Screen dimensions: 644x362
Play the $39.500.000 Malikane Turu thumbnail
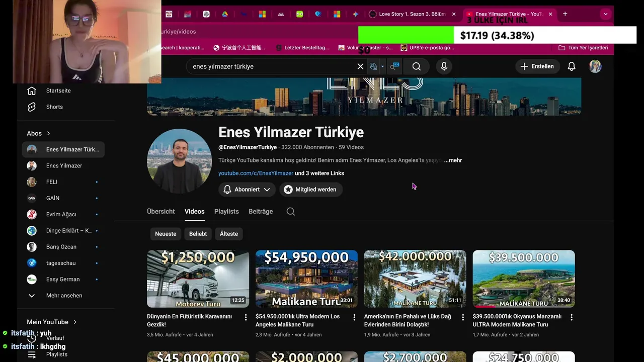pos(524,279)
